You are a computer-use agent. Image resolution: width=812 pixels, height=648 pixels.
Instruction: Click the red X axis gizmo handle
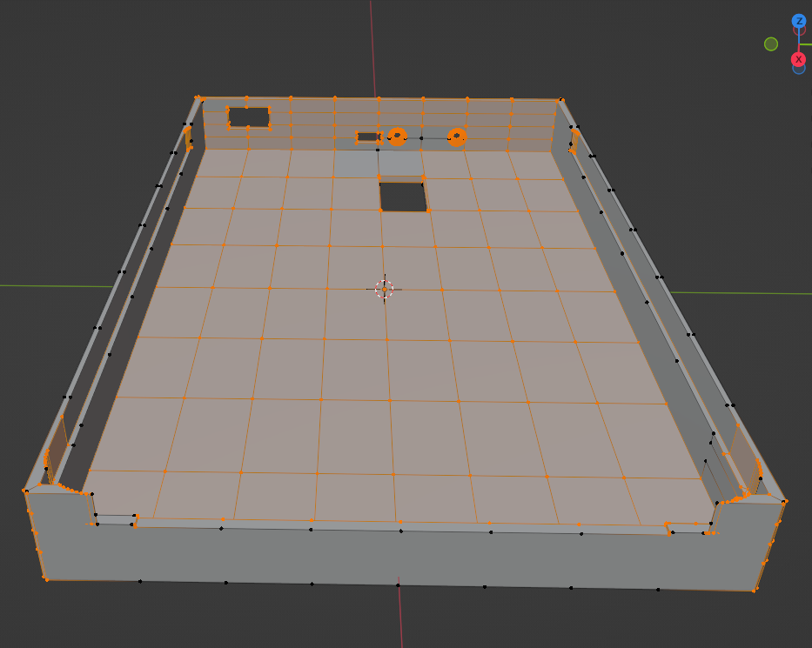tap(798, 59)
